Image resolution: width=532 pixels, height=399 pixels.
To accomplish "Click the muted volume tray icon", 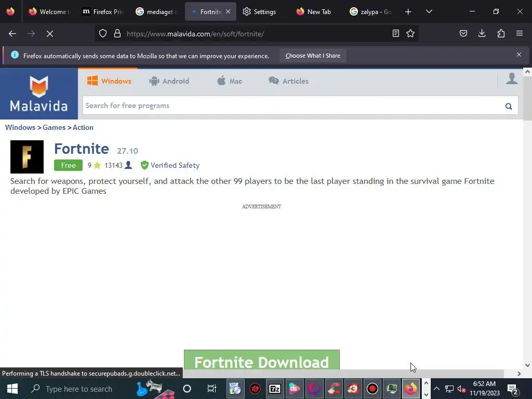I will 461,389.
